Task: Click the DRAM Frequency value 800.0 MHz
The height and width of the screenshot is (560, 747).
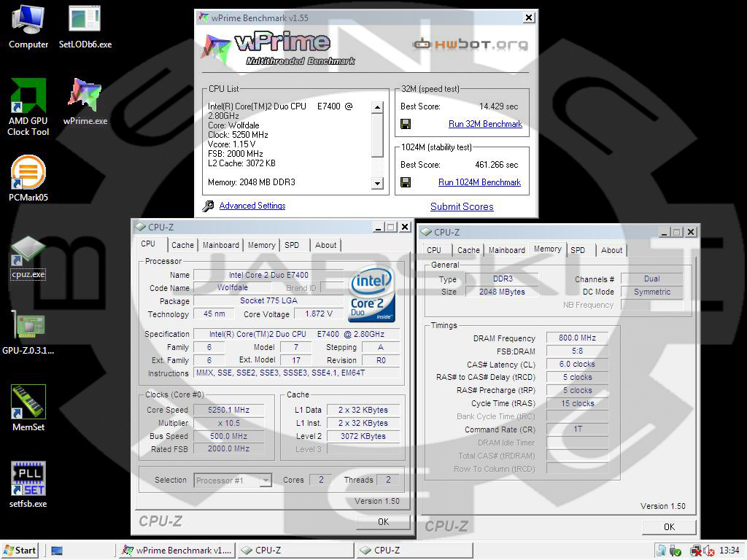Action: point(577,338)
